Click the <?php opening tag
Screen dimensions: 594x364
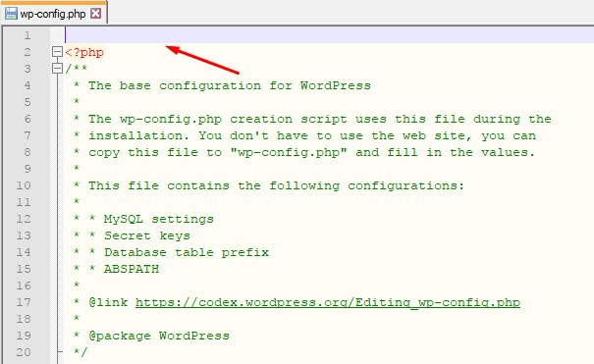(84, 52)
